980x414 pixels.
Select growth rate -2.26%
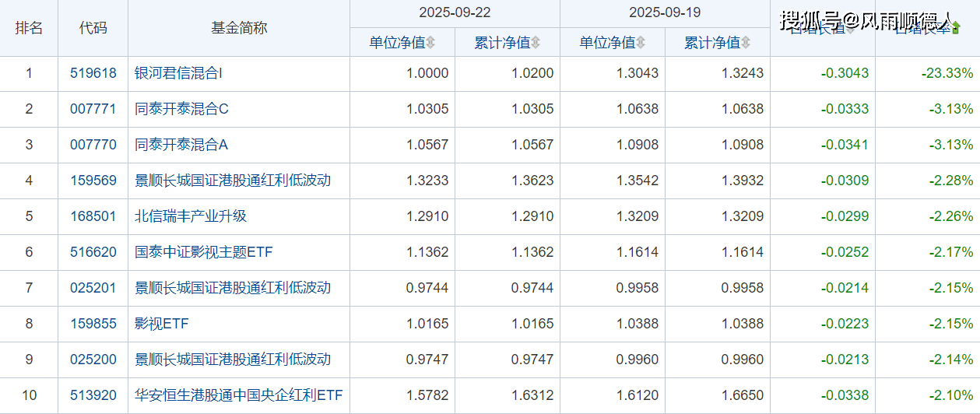(951, 216)
